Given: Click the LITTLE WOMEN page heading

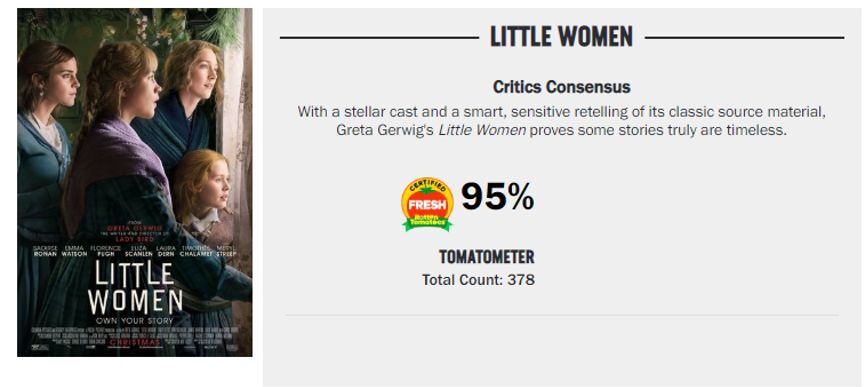Looking at the screenshot, I should (x=561, y=37).
